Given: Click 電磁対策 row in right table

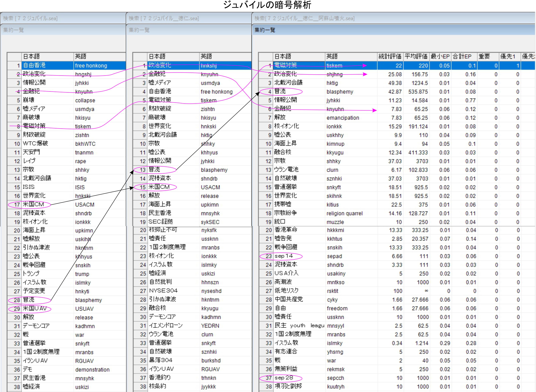Looking at the screenshot, I should pos(286,65).
